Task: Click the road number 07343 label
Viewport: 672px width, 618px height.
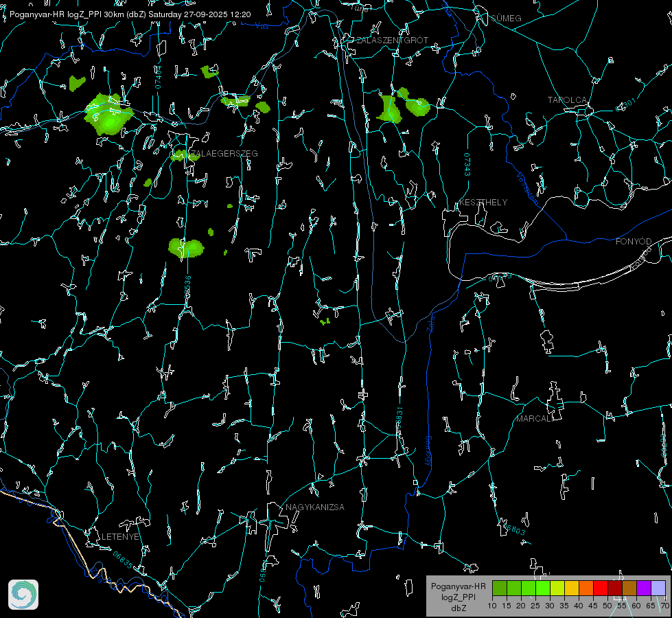Action: (467, 164)
